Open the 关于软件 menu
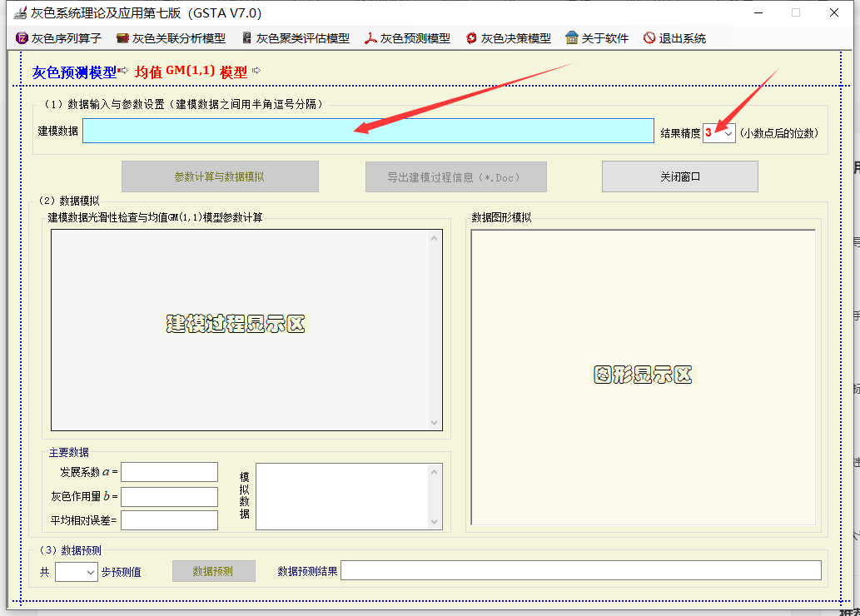The image size is (860, 616). point(597,37)
